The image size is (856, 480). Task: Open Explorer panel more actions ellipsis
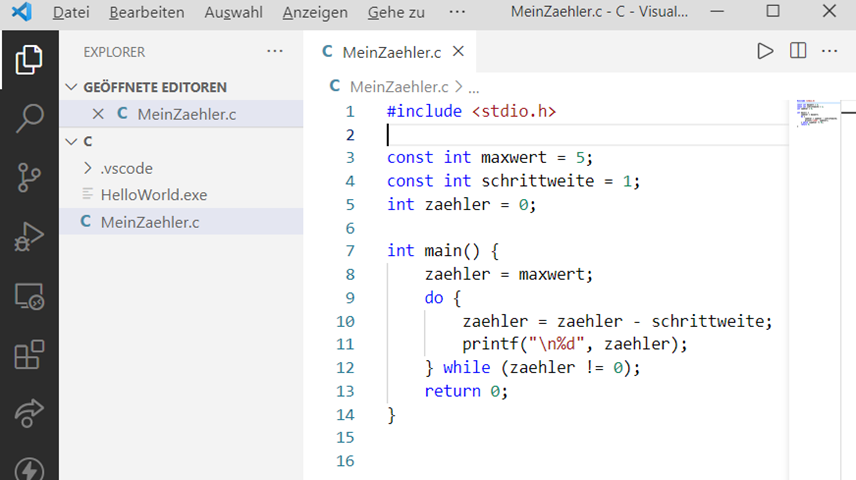[275, 51]
